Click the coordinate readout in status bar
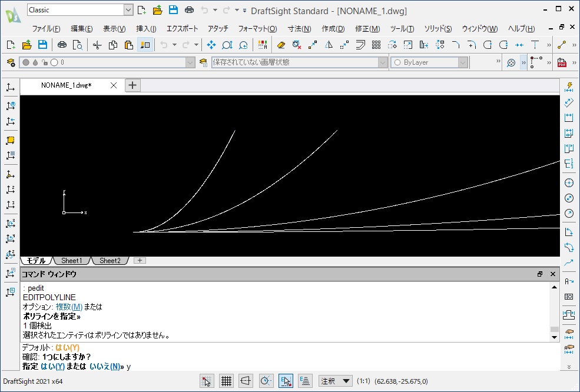Viewport: 580px width, 392px height. [402, 381]
